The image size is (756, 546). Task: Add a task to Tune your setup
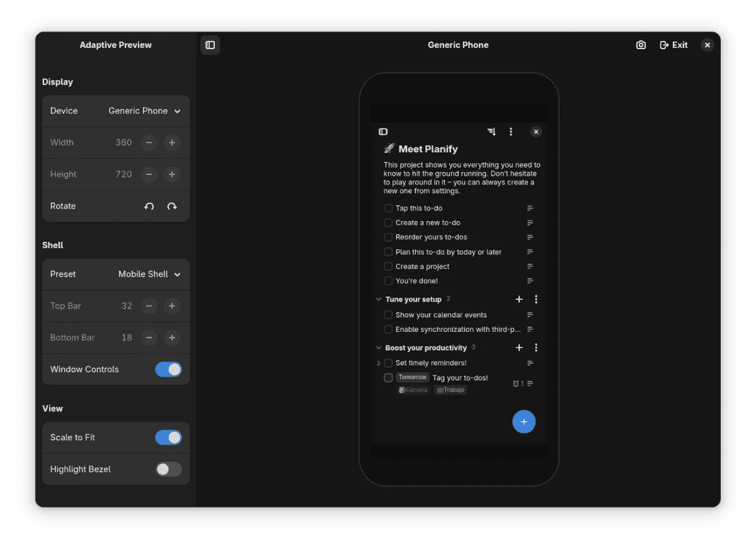pos(519,299)
